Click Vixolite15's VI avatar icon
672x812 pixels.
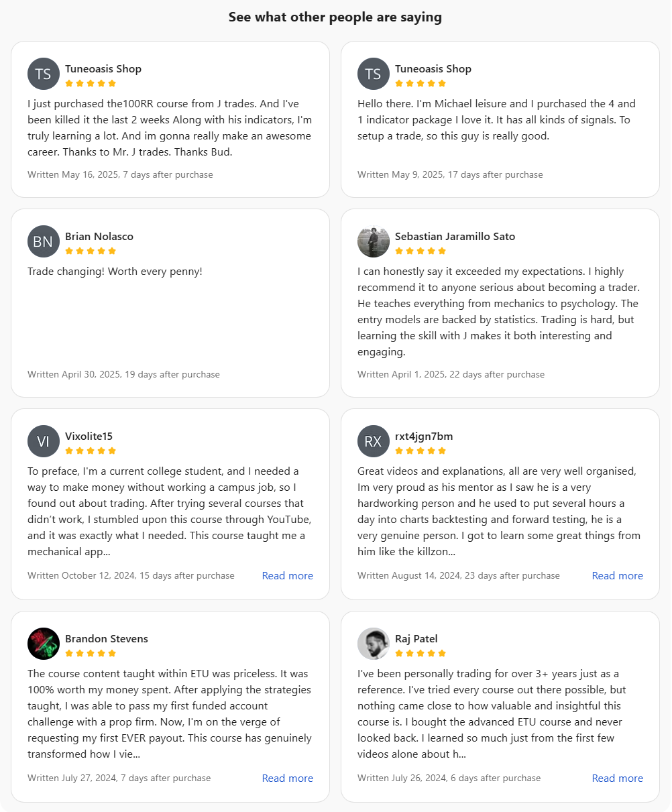pos(44,441)
